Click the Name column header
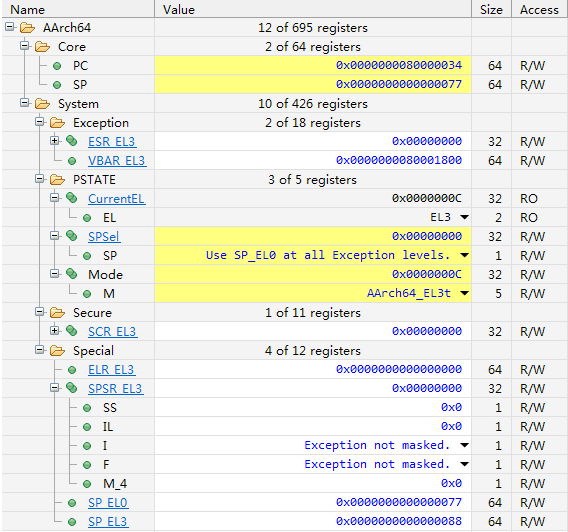 coord(78,9)
